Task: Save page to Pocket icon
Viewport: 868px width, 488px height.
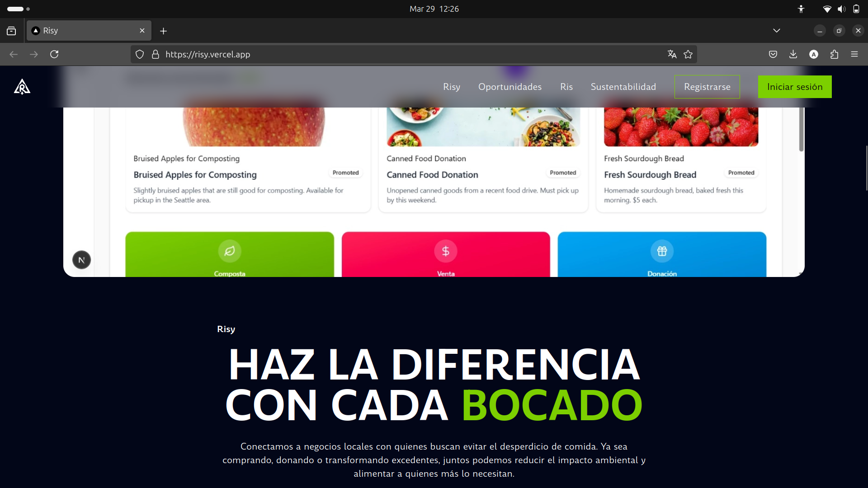Action: pos(773,54)
